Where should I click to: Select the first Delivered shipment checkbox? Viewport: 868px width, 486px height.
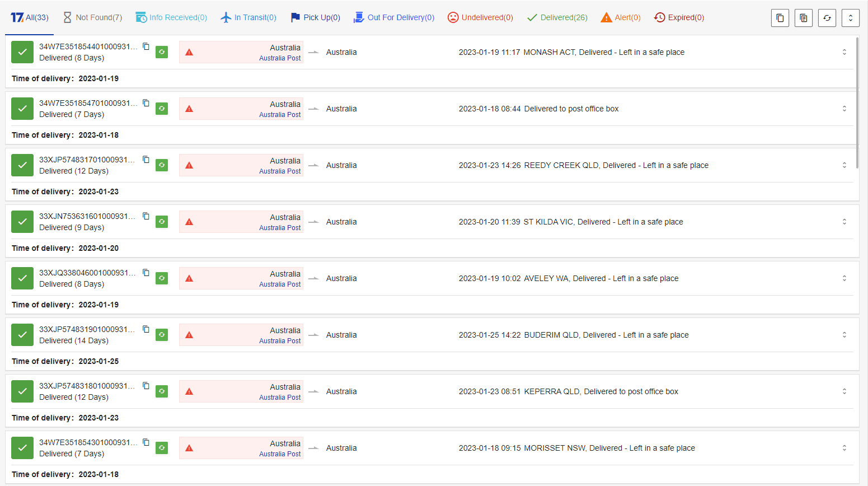pyautogui.click(x=22, y=52)
